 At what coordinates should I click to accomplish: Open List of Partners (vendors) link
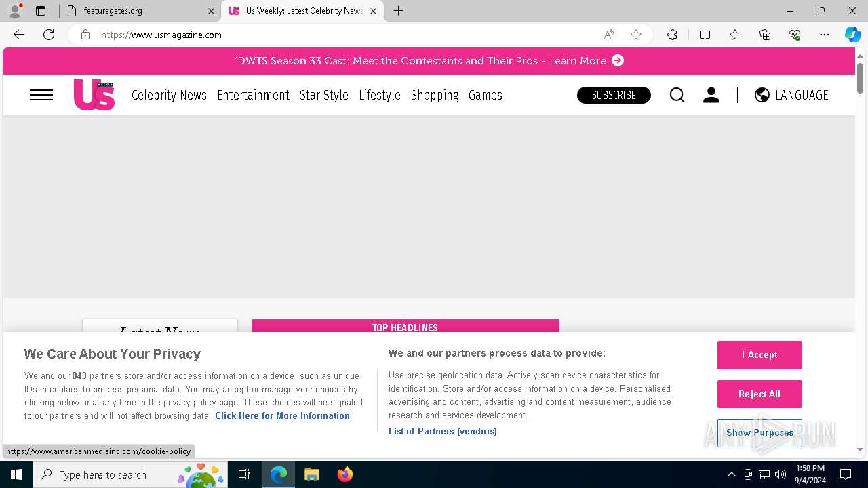point(443,431)
